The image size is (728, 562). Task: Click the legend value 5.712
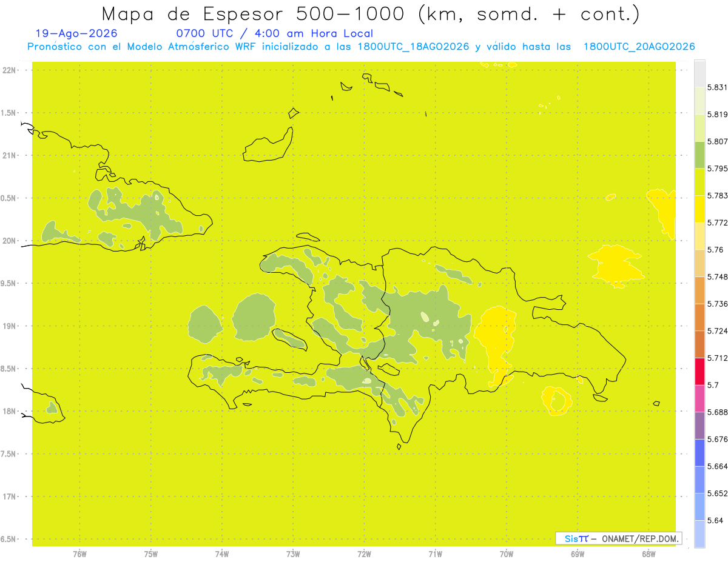coord(717,358)
